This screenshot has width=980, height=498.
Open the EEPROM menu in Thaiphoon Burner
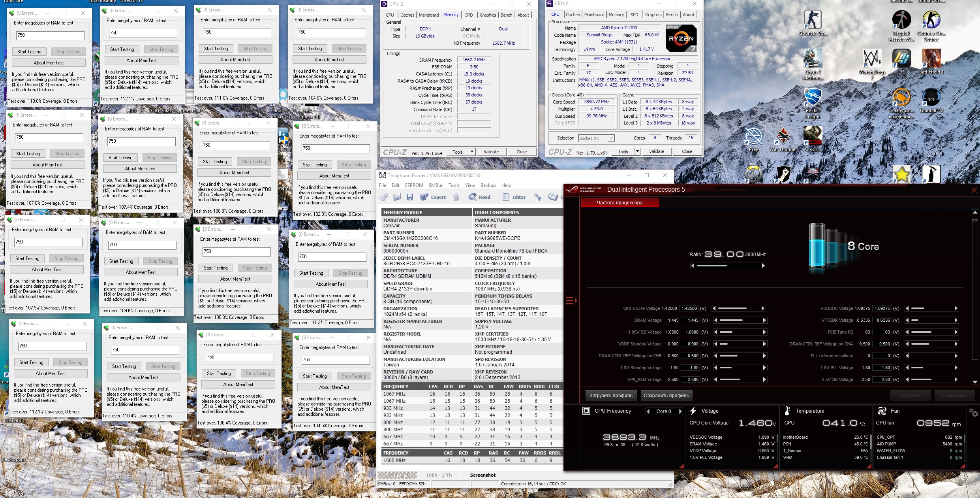tap(414, 185)
